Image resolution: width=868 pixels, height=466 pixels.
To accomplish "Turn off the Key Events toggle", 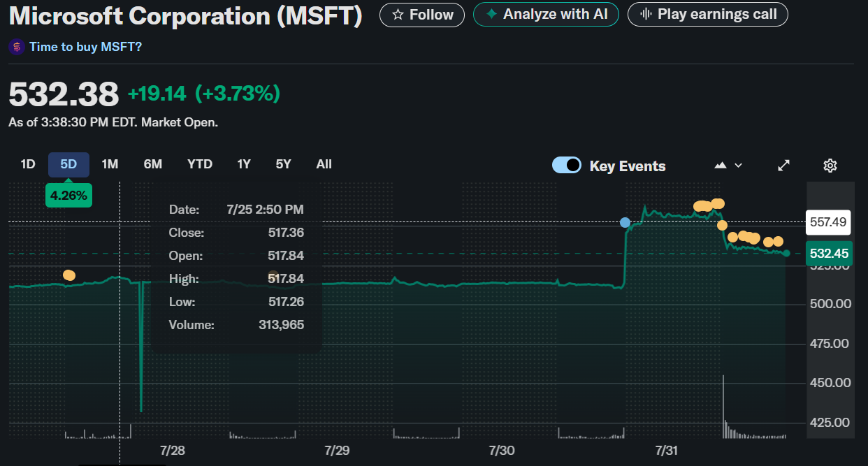I will tap(567, 166).
